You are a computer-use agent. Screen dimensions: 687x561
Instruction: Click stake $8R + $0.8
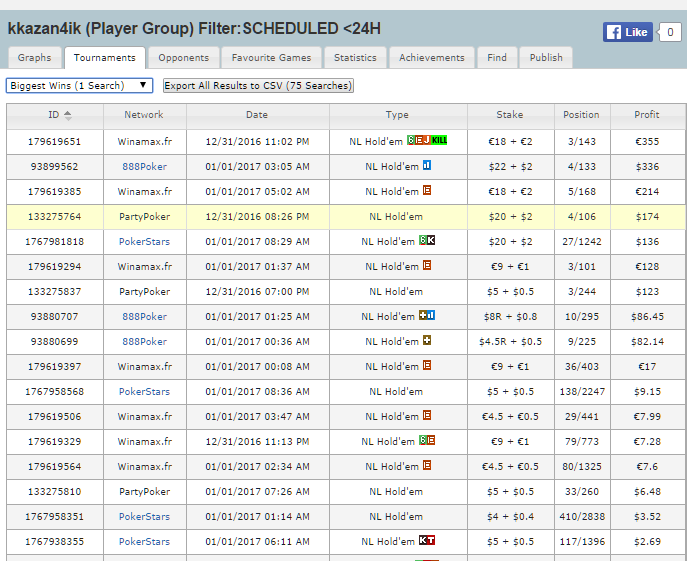coord(510,316)
